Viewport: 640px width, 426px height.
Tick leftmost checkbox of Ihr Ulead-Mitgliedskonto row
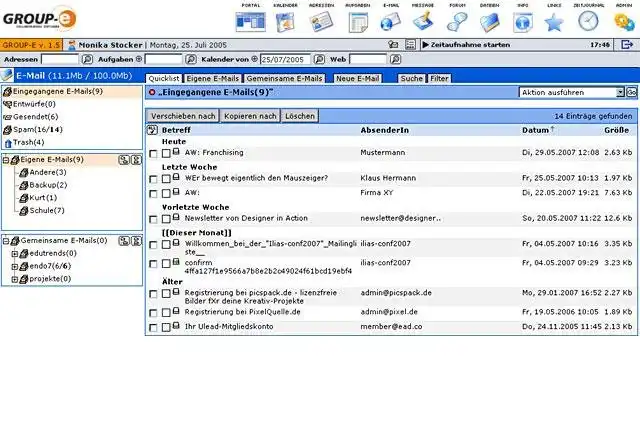point(153,328)
